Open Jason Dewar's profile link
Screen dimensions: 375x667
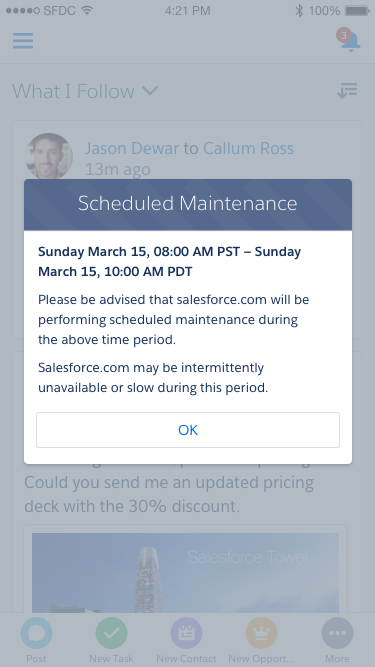click(132, 148)
